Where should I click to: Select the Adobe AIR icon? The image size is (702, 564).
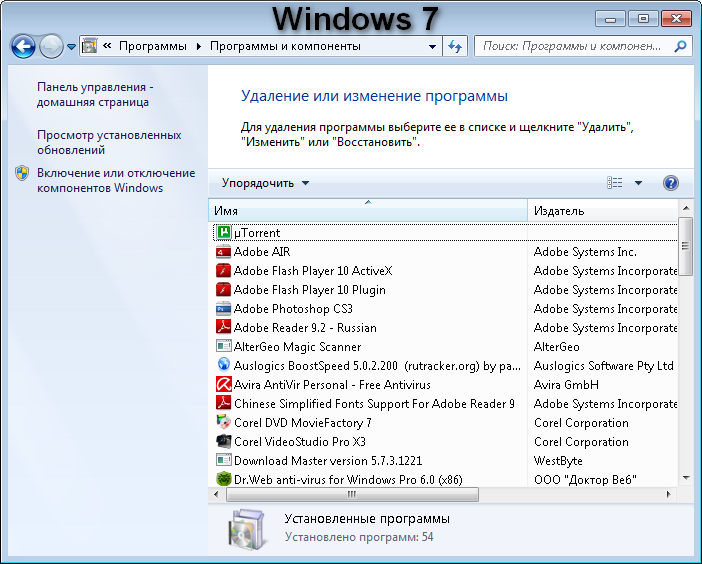click(x=224, y=252)
